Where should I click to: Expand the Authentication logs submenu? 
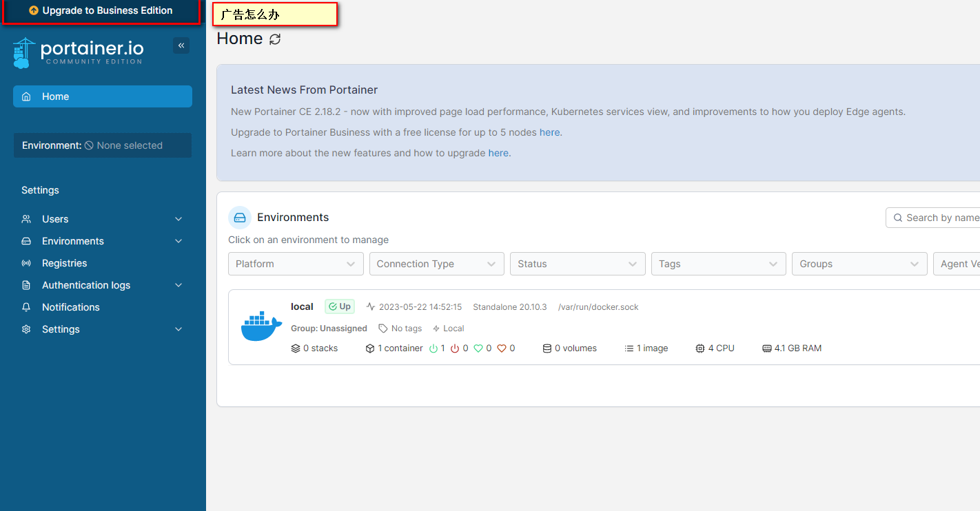click(178, 285)
